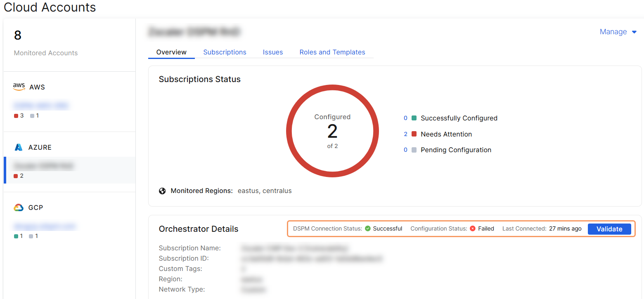The image size is (644, 299).
Task: Click the globe icon beside Monitored Regions
Action: pos(162,191)
